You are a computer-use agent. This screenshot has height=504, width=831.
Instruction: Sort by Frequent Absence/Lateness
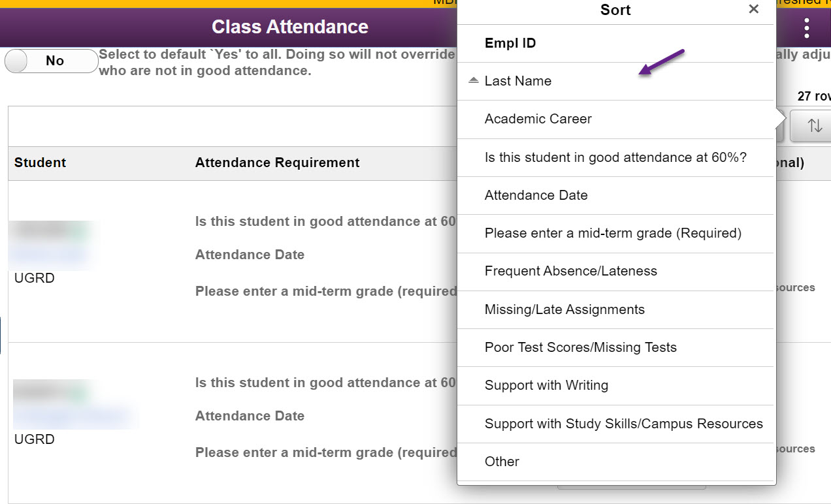click(x=571, y=271)
